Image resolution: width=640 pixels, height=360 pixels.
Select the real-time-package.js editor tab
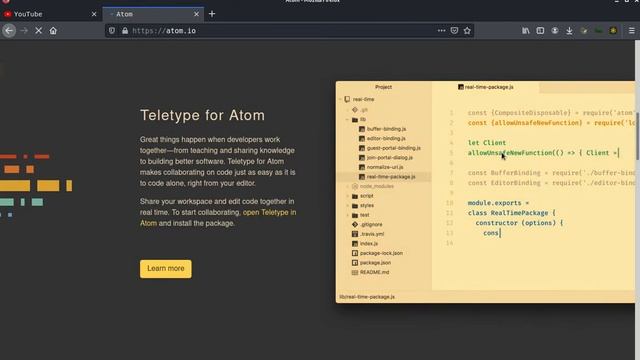point(486,87)
